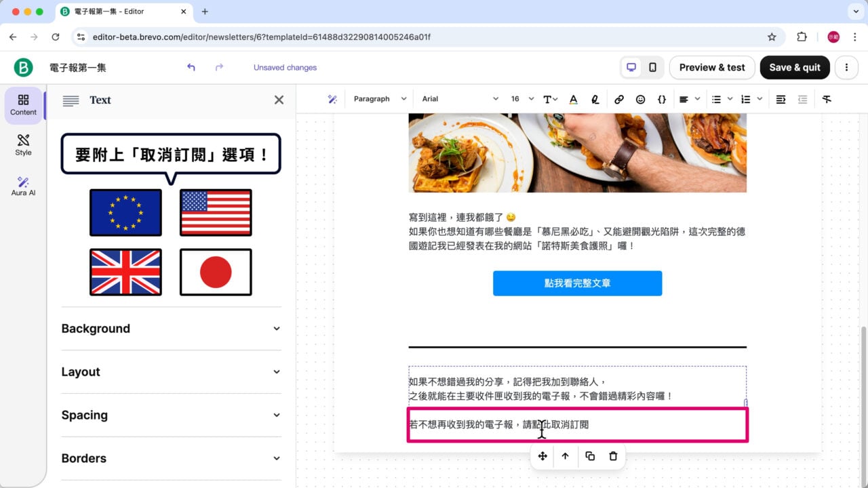Duplicate the selected text block
This screenshot has height=488, width=868.
pos(589,456)
